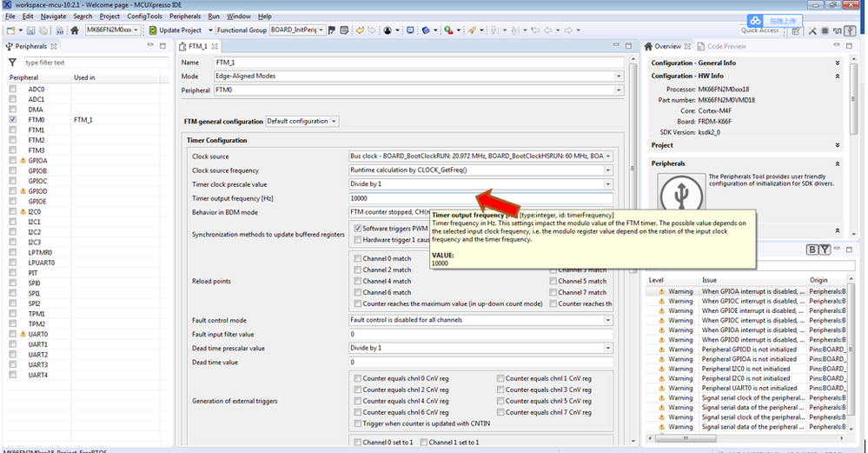Viewport: 868px width, 453px height.
Task: Click the Forward navigation arrow in toolbar
Action: coord(568,30)
